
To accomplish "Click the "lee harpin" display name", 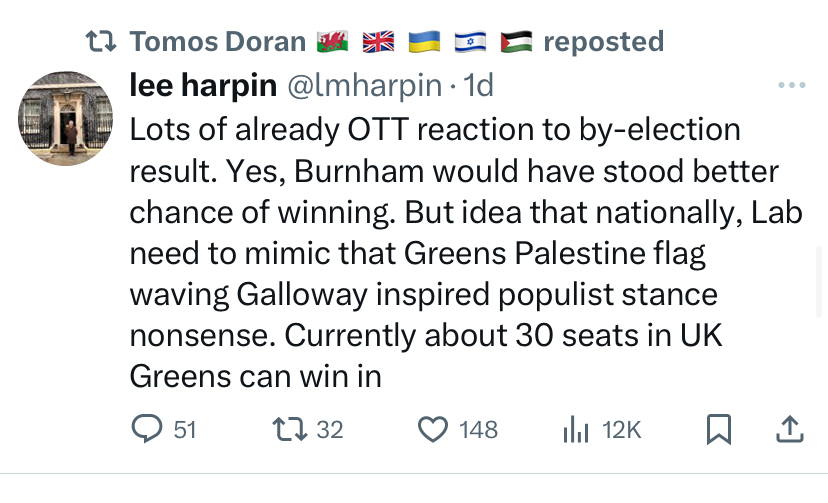I will coord(203,86).
